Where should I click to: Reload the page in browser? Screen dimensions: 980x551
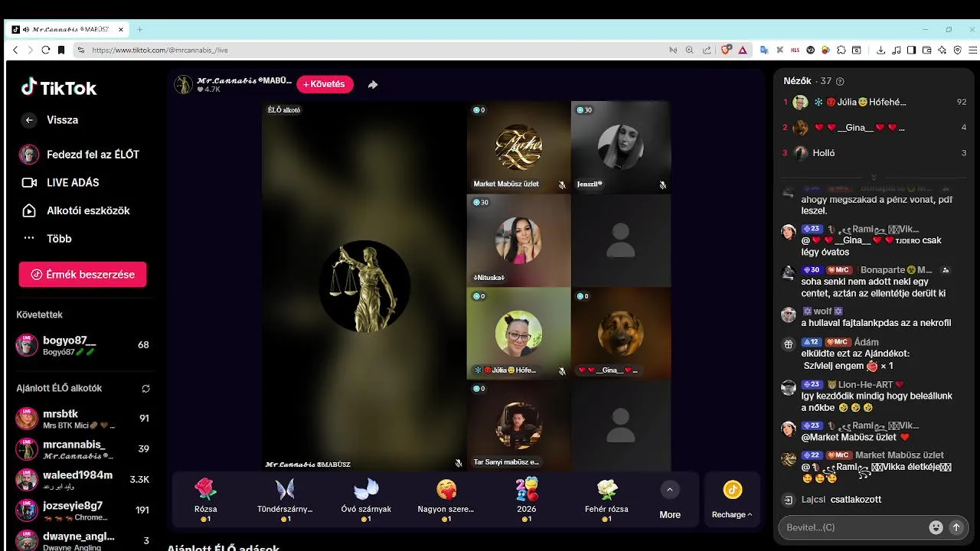click(46, 50)
